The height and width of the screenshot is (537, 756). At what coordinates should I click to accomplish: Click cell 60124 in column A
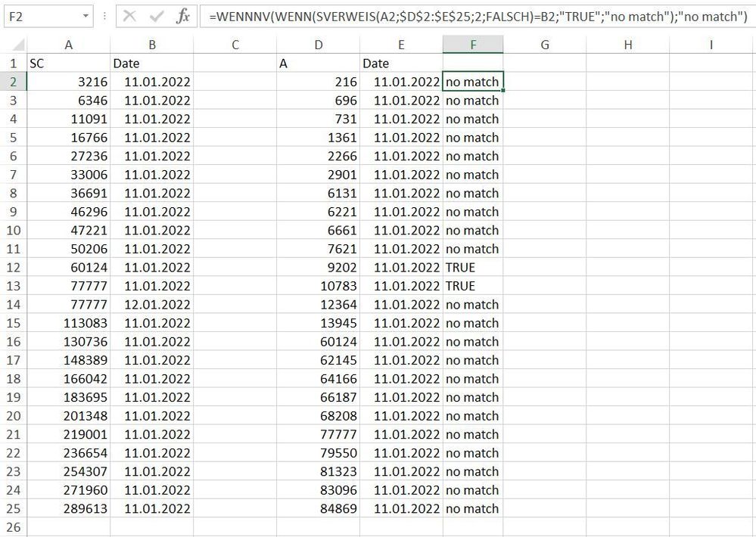tap(68, 268)
